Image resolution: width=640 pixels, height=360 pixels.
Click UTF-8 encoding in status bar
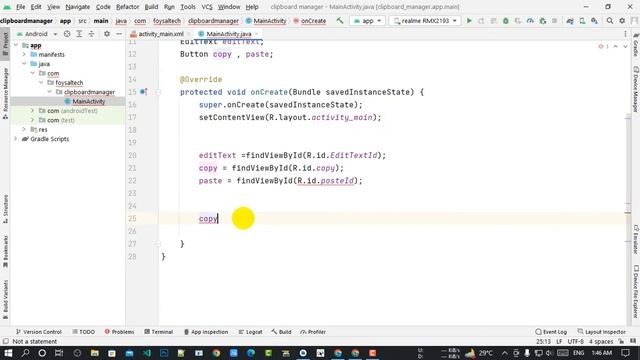pyautogui.click(x=576, y=342)
